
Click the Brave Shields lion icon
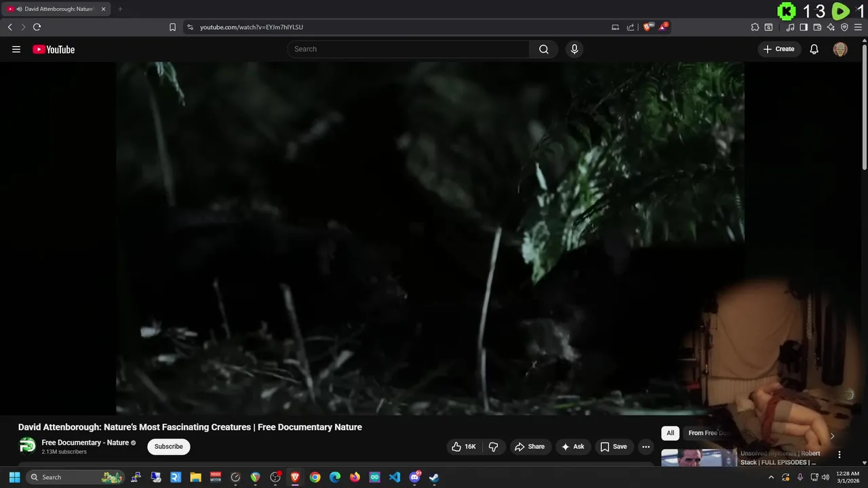[x=648, y=27]
